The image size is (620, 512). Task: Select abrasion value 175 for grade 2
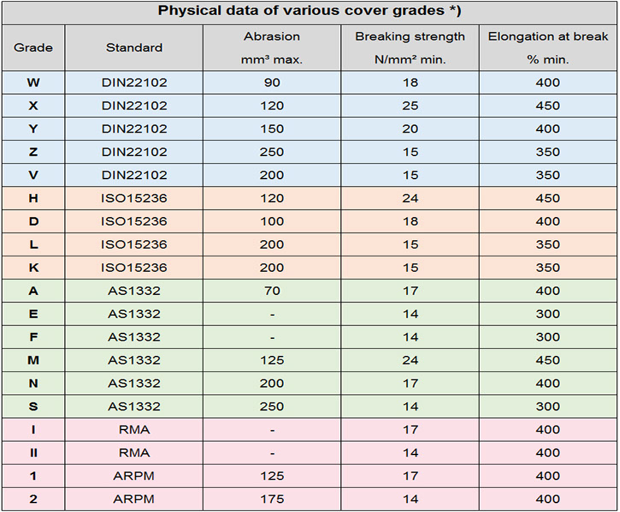272,499
